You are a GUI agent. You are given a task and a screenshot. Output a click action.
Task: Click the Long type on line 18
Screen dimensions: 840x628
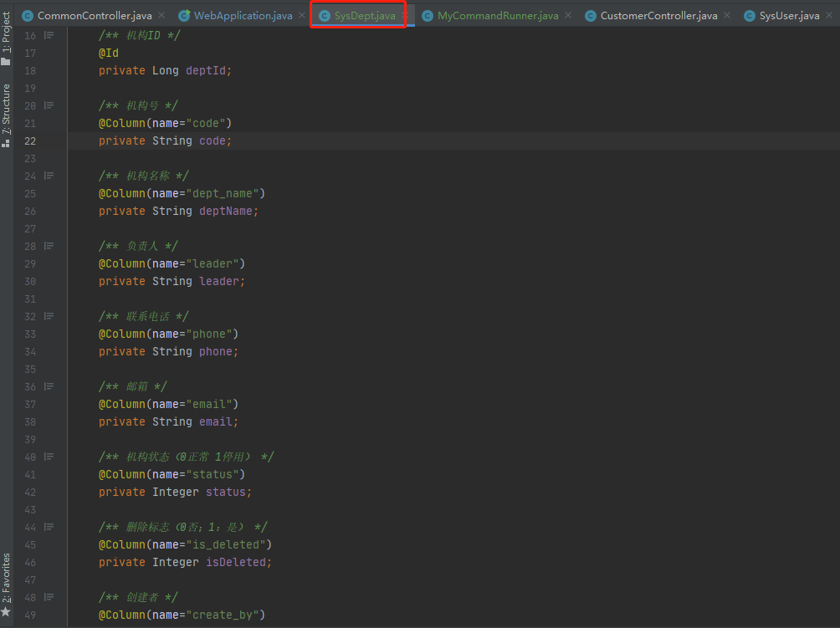pyautogui.click(x=166, y=71)
